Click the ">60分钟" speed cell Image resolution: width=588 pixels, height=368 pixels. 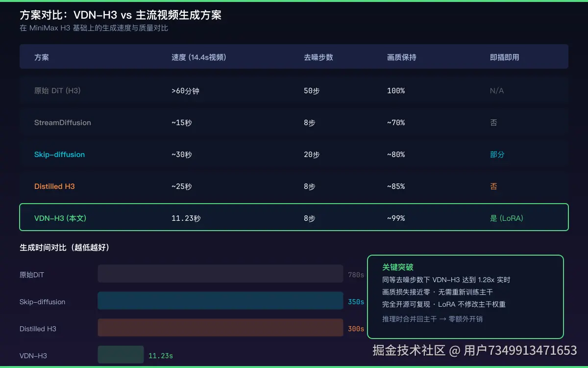[185, 91]
